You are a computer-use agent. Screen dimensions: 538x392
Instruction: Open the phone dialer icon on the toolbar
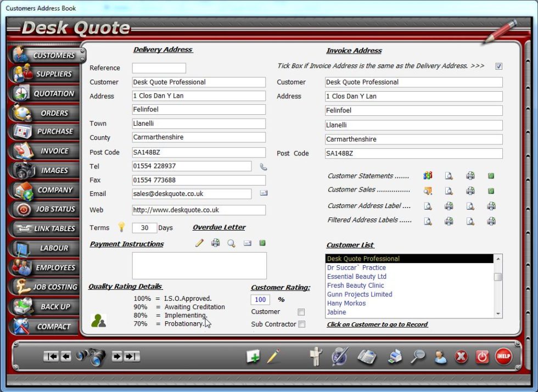(x=367, y=356)
